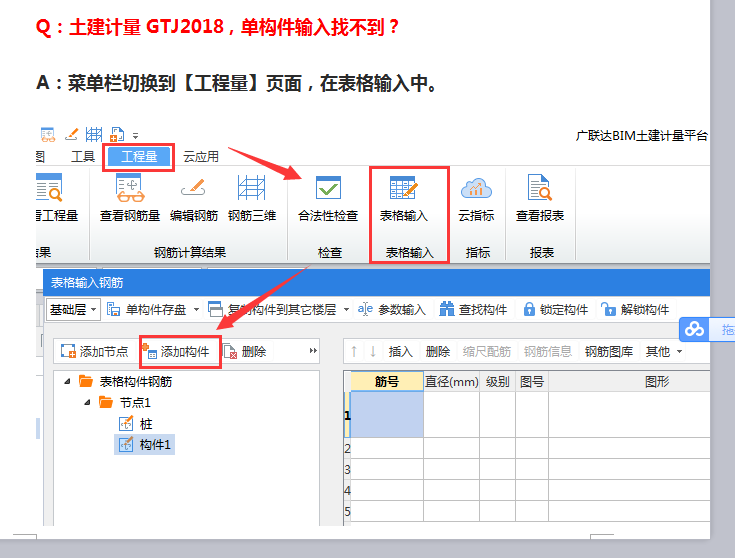Click the 筋号 column header
The width and height of the screenshot is (735, 558).
coord(387,382)
